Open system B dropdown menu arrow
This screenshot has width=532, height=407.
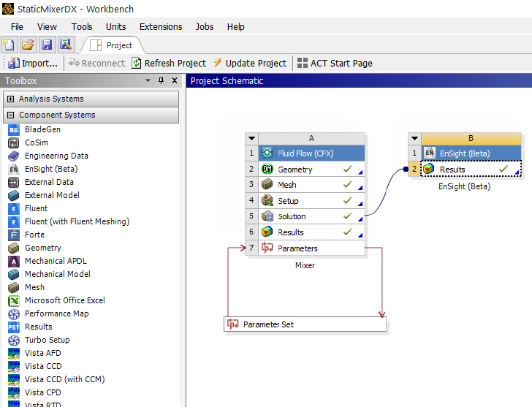click(414, 138)
